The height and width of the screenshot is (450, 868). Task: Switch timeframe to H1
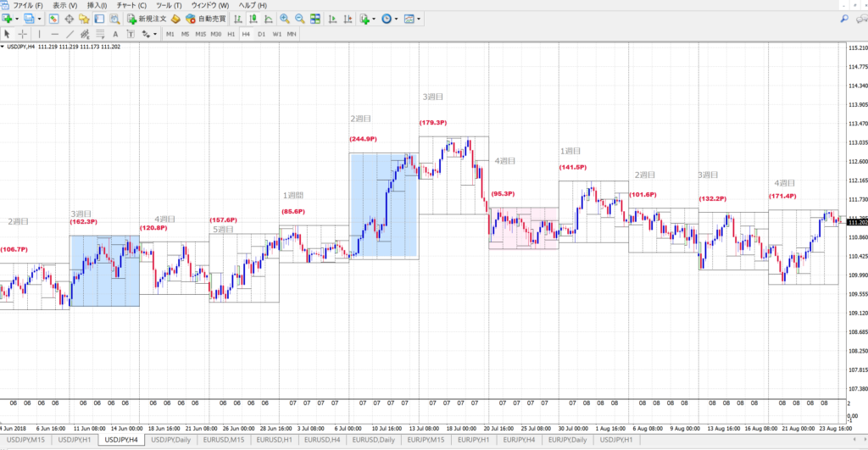231,34
